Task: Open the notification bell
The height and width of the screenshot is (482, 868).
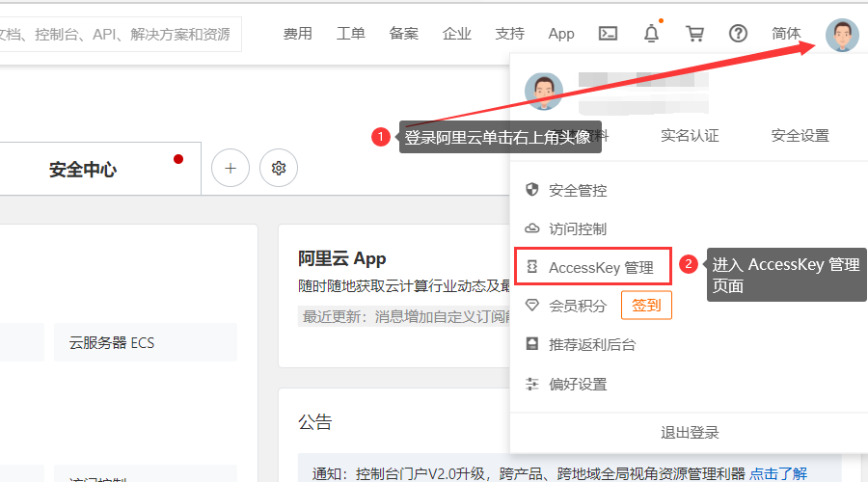Action: point(652,34)
